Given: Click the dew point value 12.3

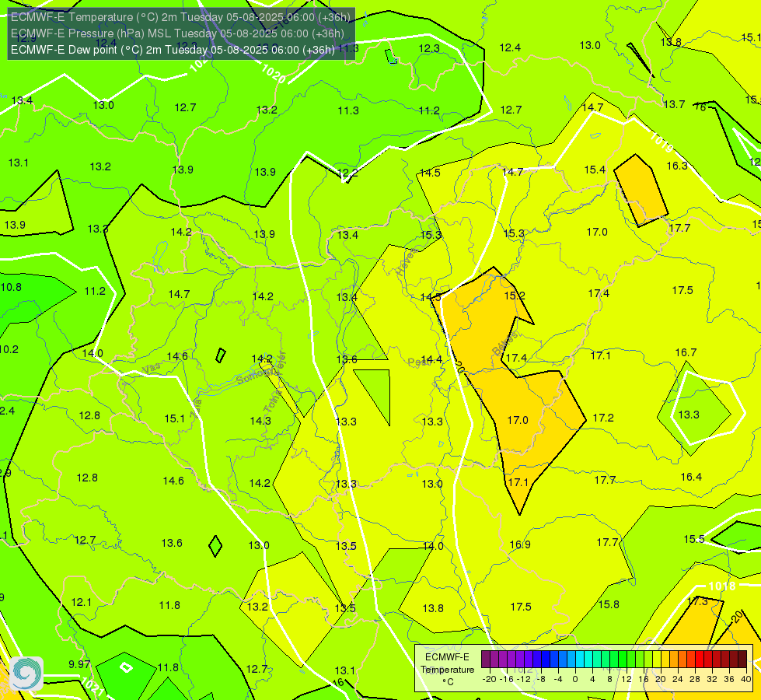Looking at the screenshot, I should (x=429, y=48).
